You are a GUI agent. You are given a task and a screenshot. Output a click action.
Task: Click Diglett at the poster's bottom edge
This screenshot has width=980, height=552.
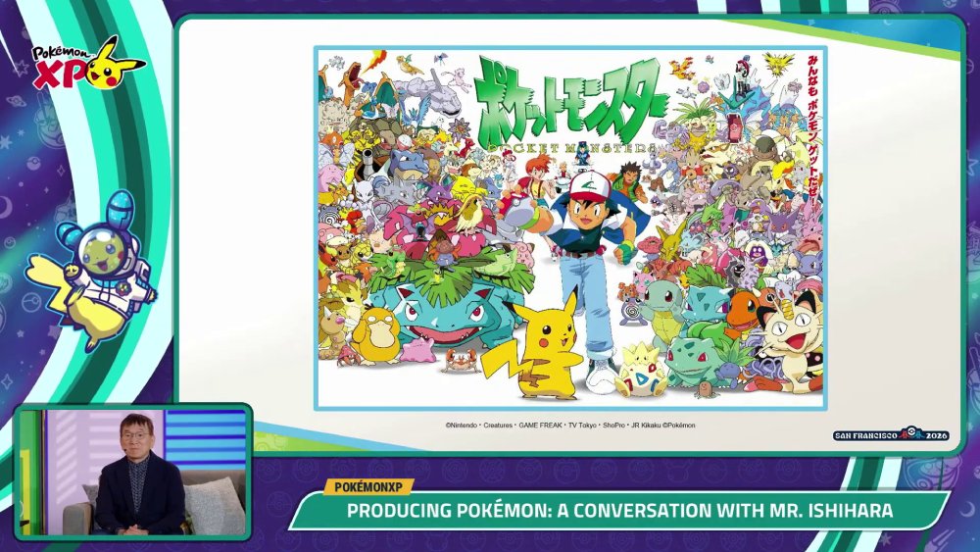pyautogui.click(x=707, y=392)
